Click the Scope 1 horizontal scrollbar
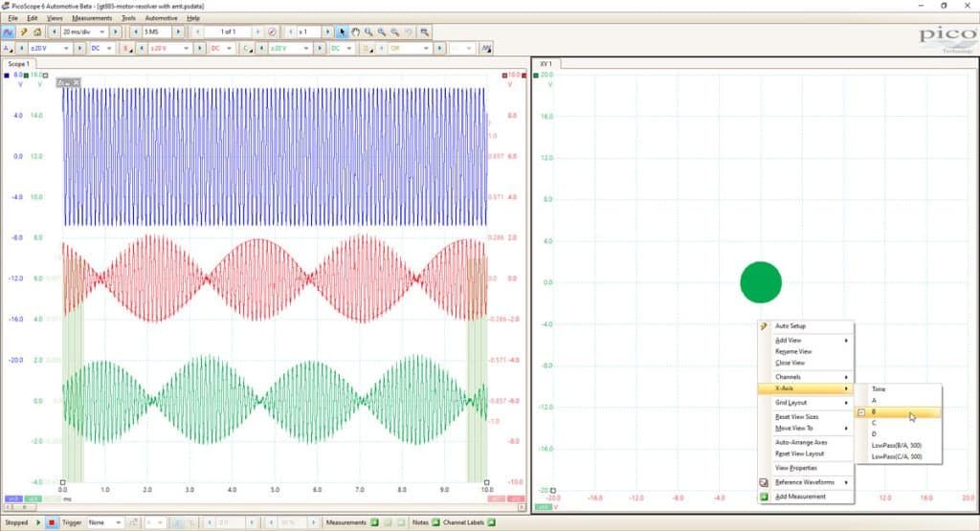Screen dimensions: 980x531 click(x=265, y=507)
